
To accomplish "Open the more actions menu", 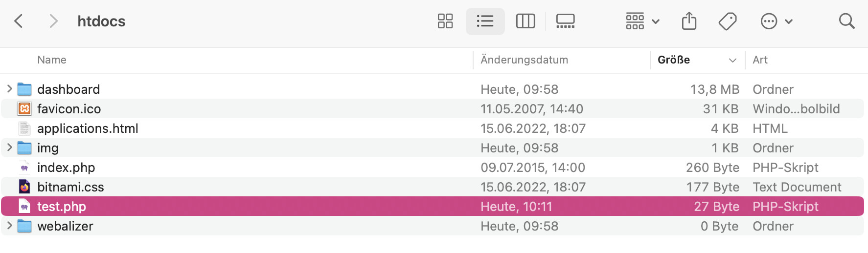I will tap(776, 21).
